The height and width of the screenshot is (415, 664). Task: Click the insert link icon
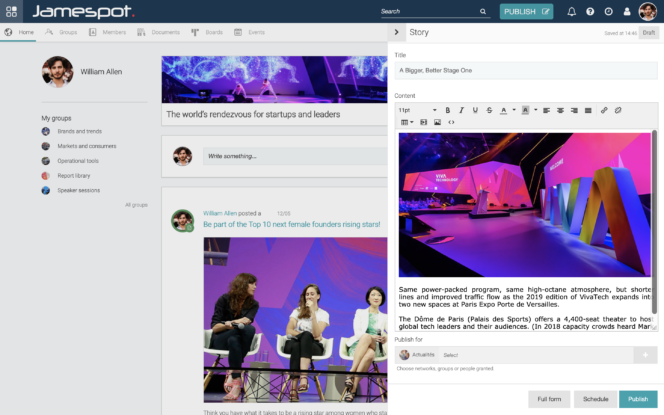coord(604,110)
